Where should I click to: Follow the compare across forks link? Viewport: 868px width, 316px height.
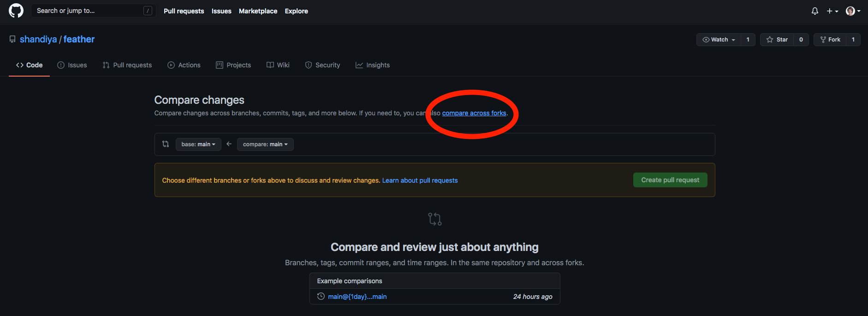tap(474, 113)
